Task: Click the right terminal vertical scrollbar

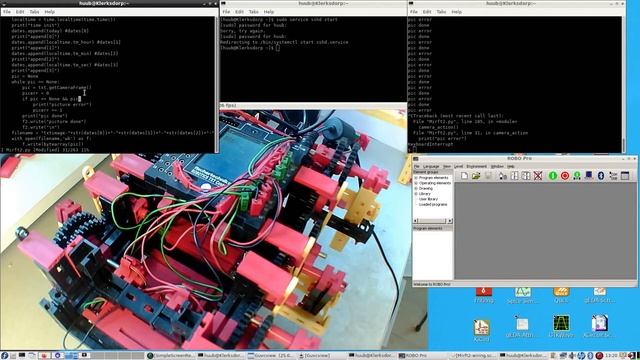Action: tap(623, 84)
